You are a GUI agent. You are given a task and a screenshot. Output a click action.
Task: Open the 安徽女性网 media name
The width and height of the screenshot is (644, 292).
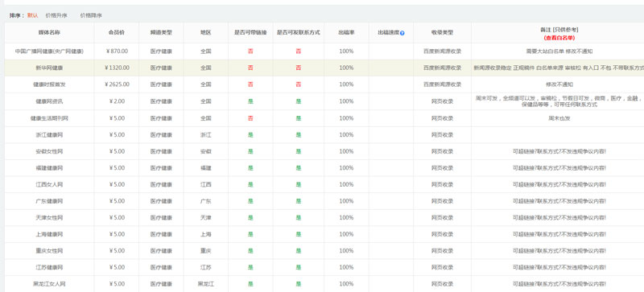point(49,151)
